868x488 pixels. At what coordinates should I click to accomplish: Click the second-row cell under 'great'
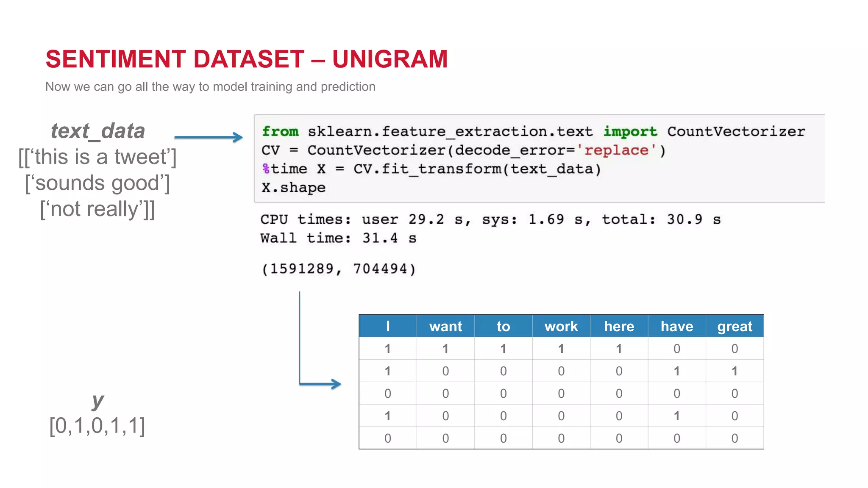click(x=735, y=371)
